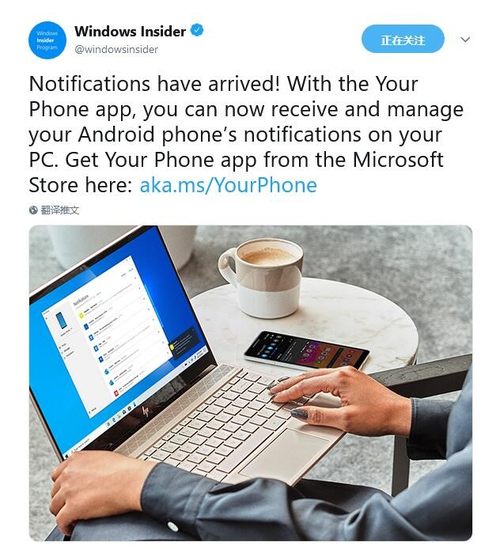Click the yellow app icon in notifications list
Screen dimensions: 500x549
coord(81,315)
